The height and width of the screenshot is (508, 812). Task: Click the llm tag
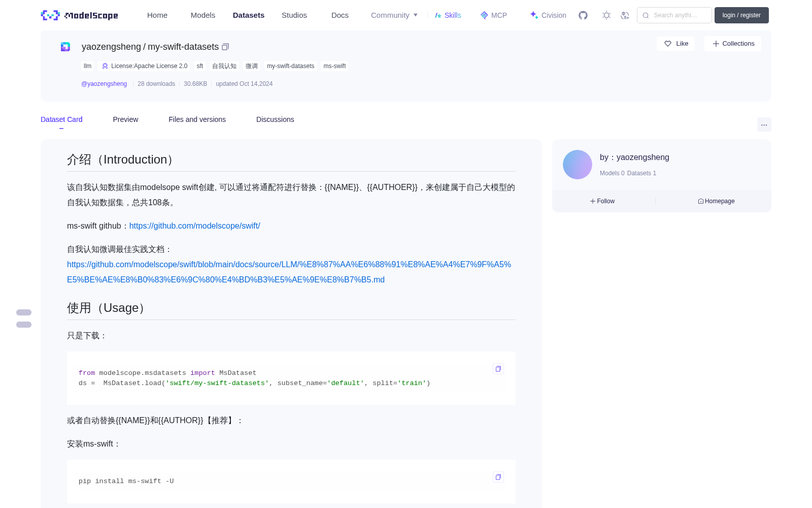pyautogui.click(x=88, y=66)
